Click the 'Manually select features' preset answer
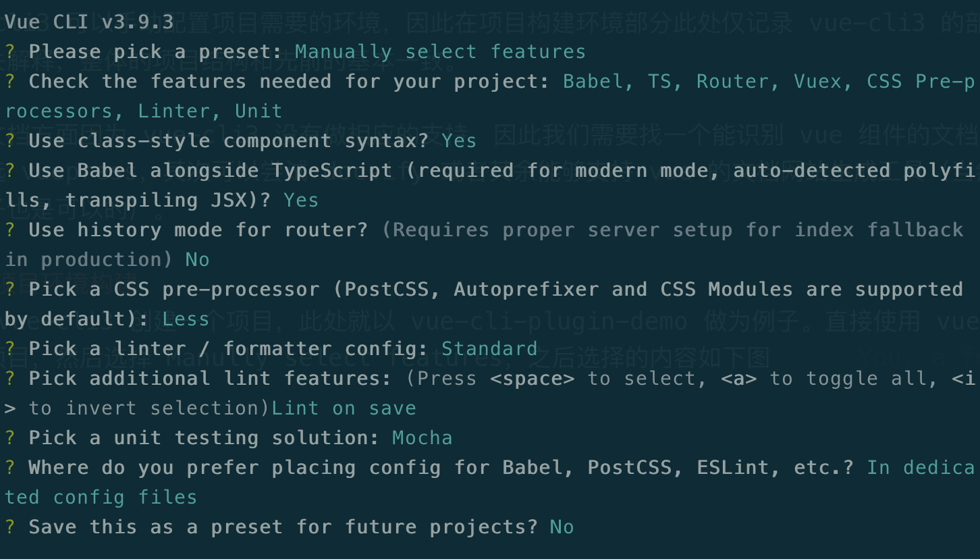This screenshot has width=980, height=559. click(440, 52)
